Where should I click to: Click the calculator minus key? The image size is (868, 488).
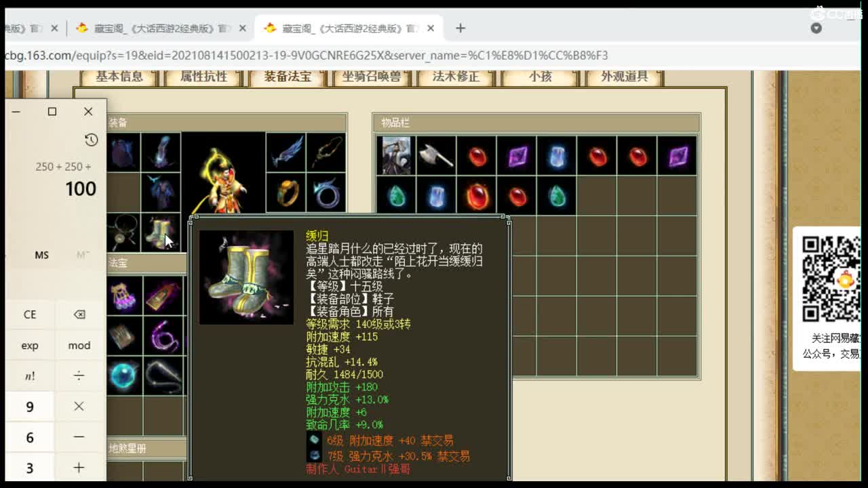pyautogui.click(x=79, y=437)
